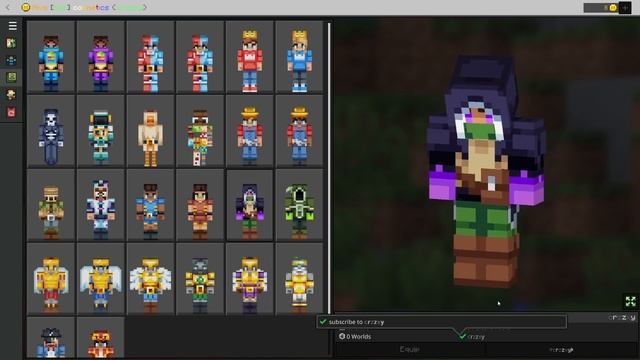Select the blue hoodie burger skin

[x=51, y=57]
